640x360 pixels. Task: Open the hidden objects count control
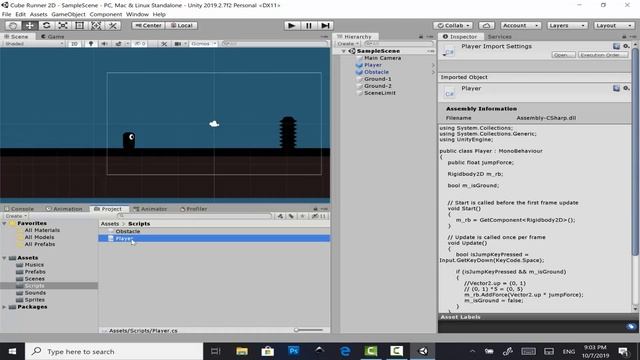point(140,44)
